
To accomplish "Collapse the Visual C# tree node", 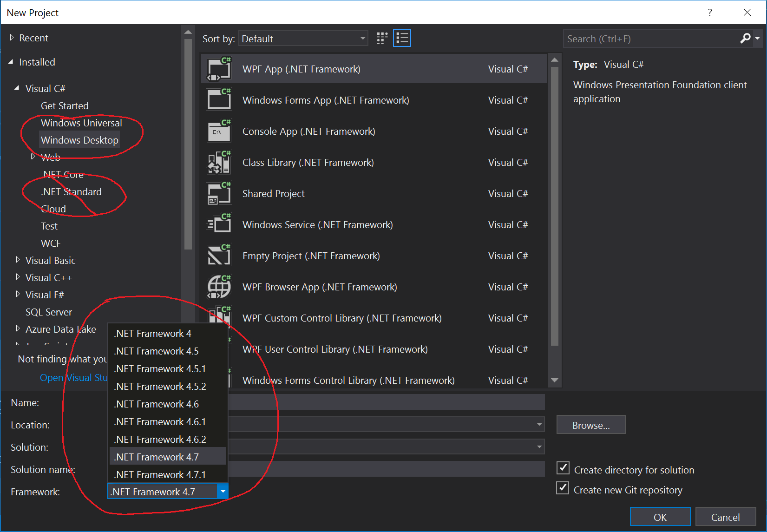I will (x=17, y=88).
